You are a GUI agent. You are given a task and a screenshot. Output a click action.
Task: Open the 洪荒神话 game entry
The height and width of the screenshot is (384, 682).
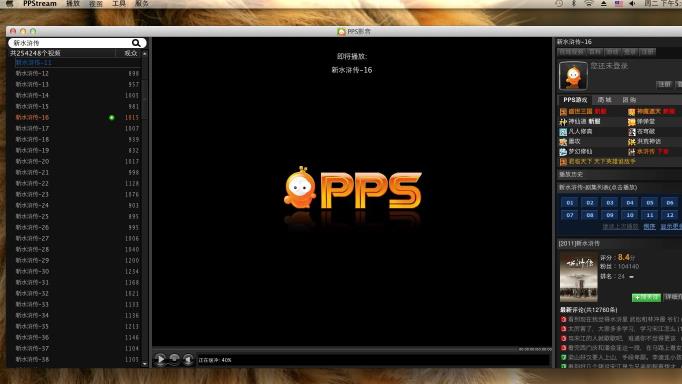click(645, 141)
